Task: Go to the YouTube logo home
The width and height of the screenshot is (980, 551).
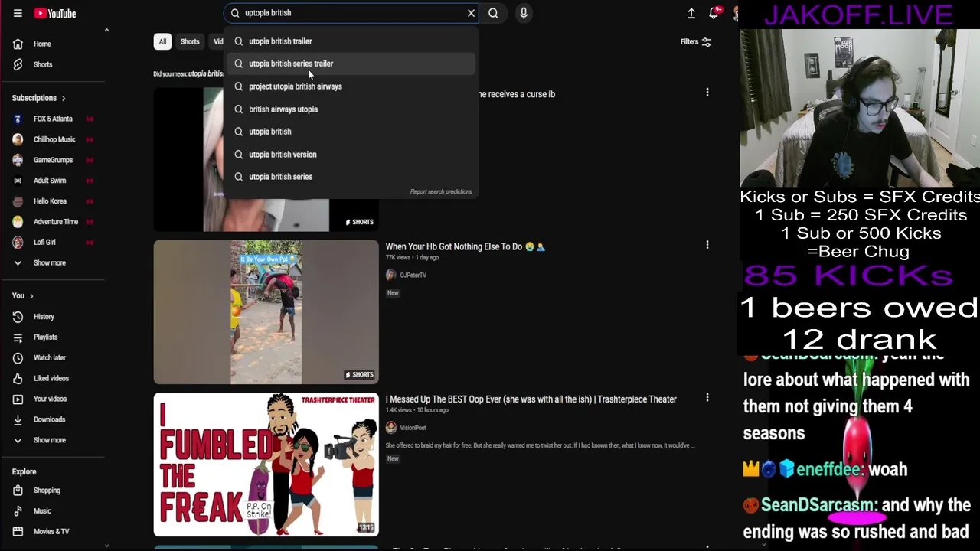Action: click(x=54, y=13)
